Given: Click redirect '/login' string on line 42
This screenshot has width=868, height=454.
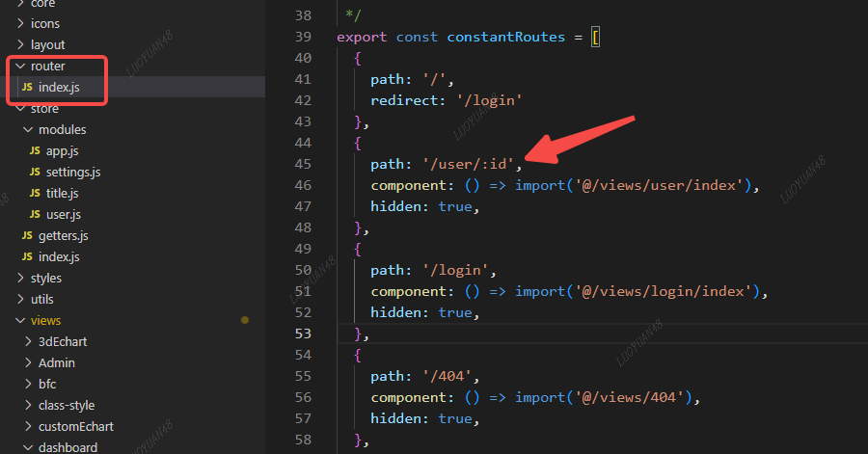Looking at the screenshot, I should click(x=489, y=100).
